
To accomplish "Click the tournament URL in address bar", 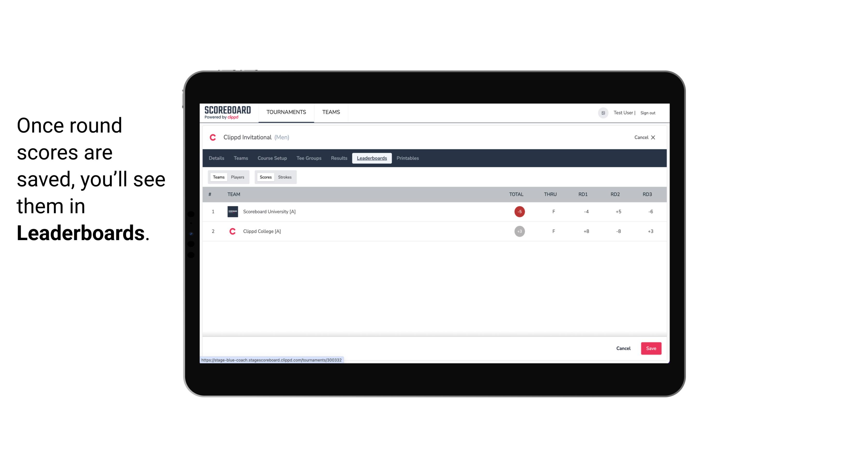I will pyautogui.click(x=272, y=360).
